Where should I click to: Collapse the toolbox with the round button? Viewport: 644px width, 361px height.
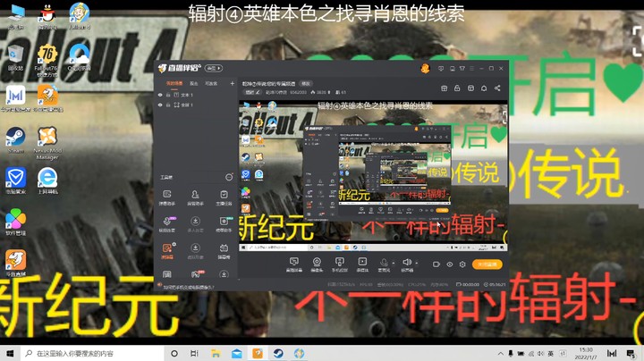coord(229,177)
